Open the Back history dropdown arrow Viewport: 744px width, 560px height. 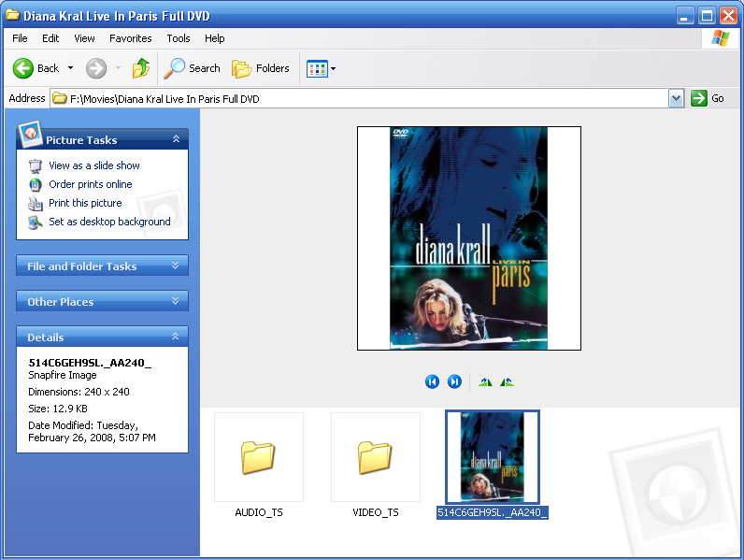71,68
